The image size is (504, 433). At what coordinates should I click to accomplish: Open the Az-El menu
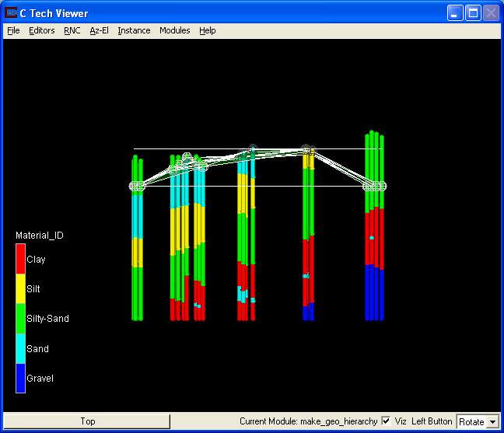(x=99, y=30)
